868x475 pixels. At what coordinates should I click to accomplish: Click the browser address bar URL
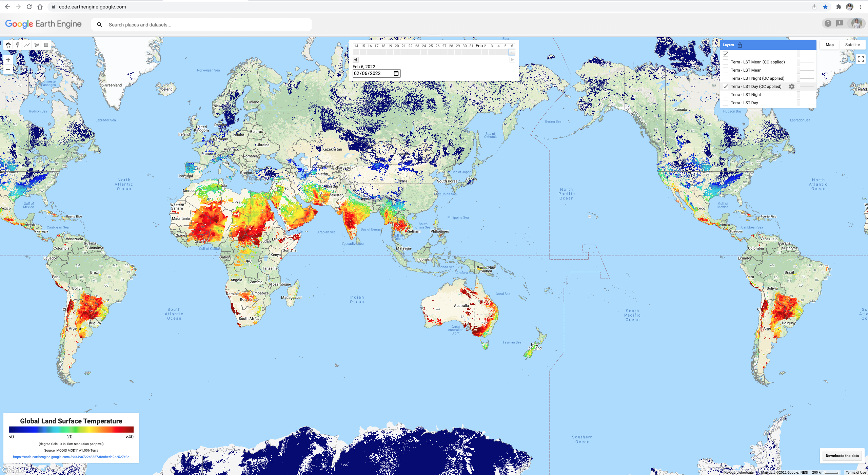[x=92, y=7]
